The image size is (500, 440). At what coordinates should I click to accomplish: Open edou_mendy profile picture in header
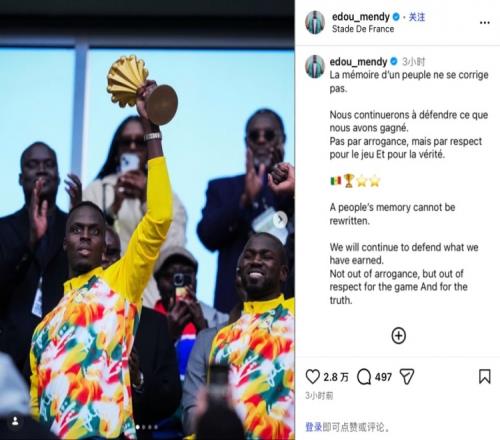[315, 22]
